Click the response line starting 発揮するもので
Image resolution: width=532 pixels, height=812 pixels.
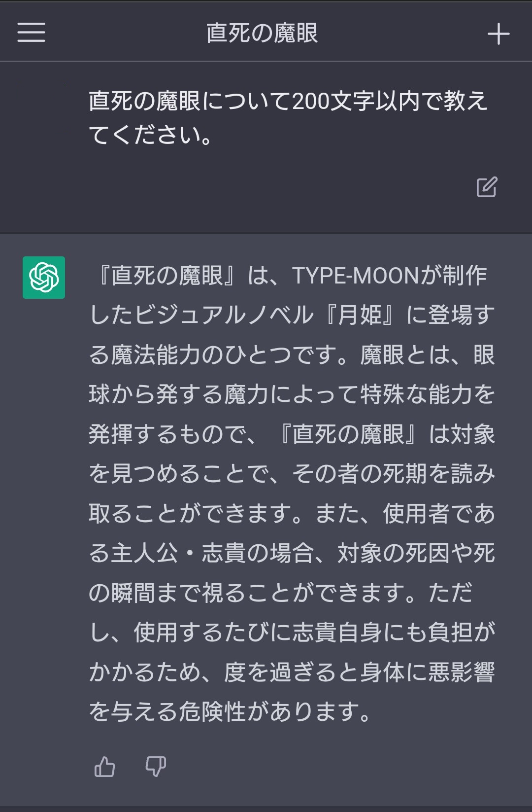click(x=292, y=434)
